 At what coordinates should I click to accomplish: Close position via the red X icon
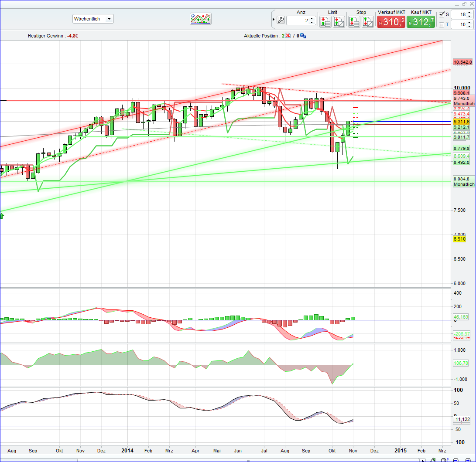(288, 35)
